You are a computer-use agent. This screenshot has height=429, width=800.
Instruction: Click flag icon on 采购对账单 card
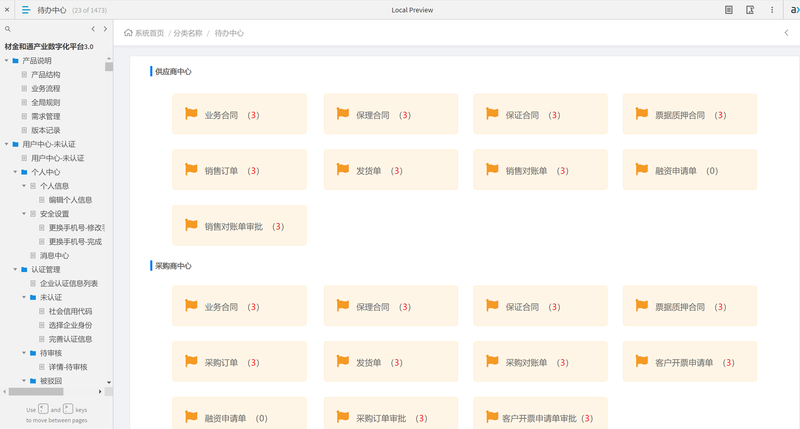coord(492,361)
